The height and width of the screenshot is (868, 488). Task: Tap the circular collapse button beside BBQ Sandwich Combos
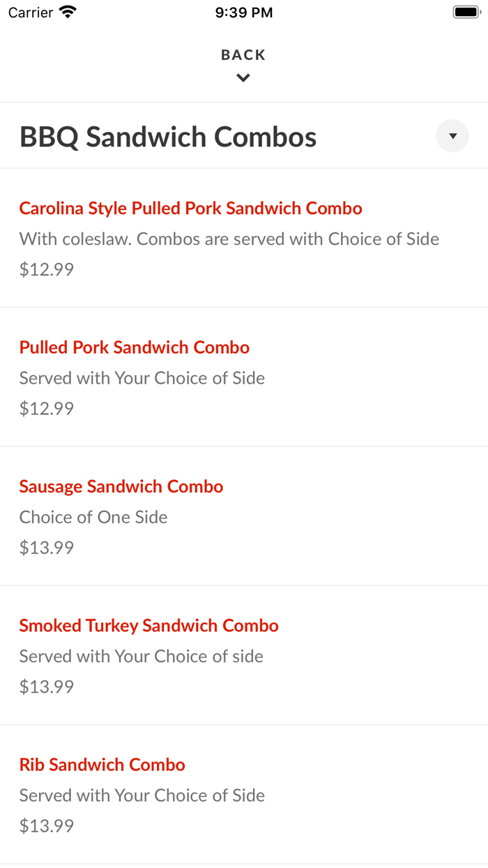[x=452, y=135]
